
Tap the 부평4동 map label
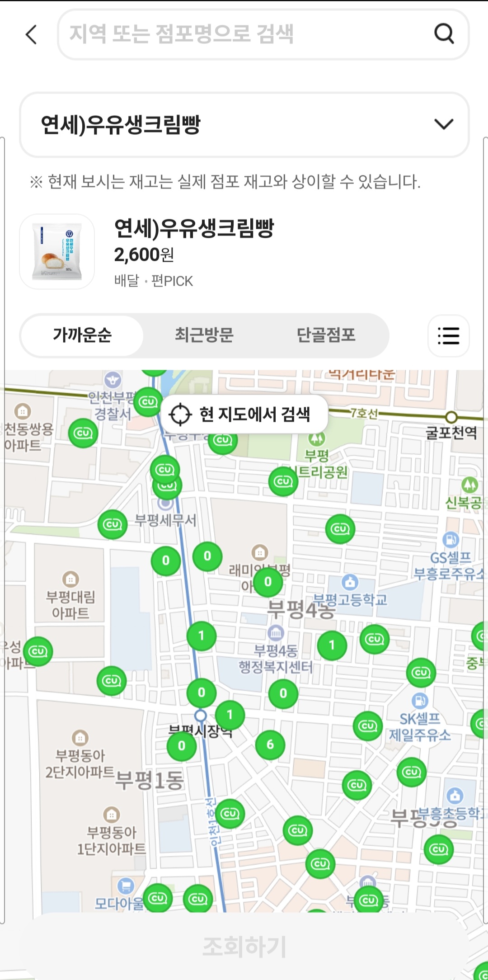pos(301,609)
